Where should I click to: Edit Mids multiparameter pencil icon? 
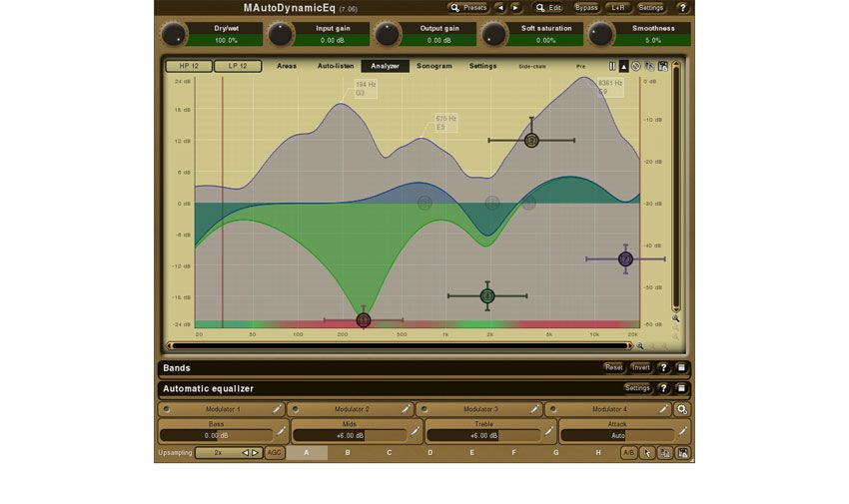pyautogui.click(x=415, y=431)
